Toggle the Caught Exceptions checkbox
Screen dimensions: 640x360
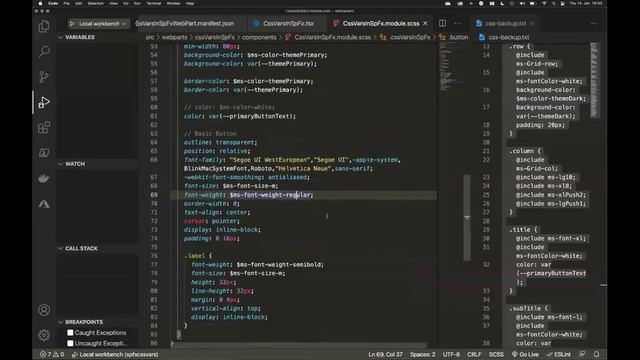pos(70,333)
